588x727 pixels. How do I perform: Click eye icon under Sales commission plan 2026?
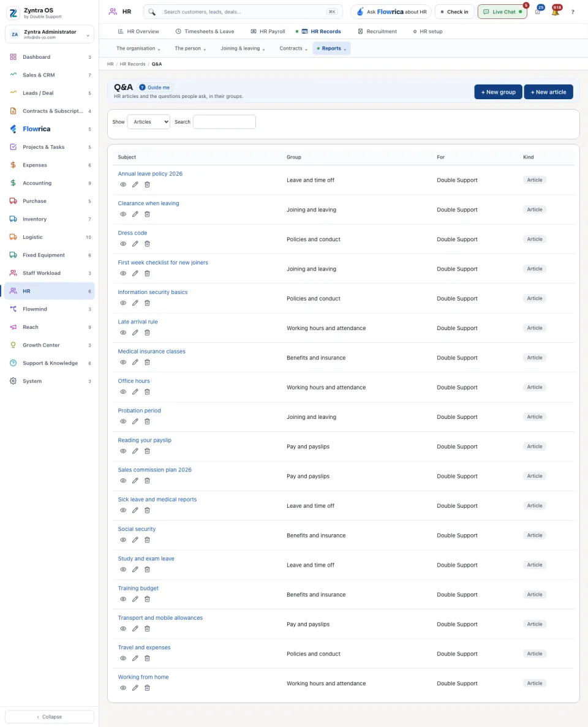123,481
